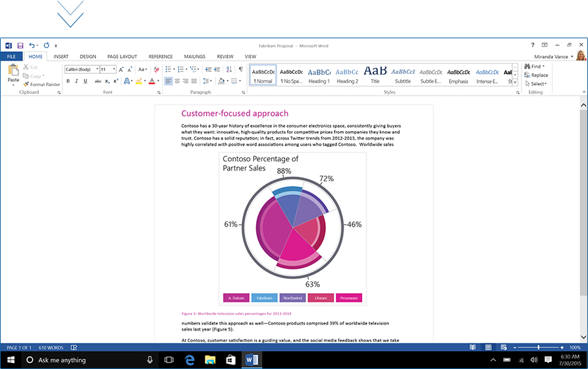Image resolution: width=588 pixels, height=369 pixels.
Task: Select the Contoso Percentage pie chart
Action: pyautogui.click(x=292, y=229)
